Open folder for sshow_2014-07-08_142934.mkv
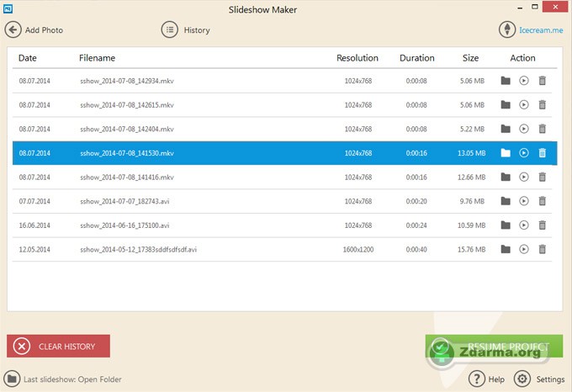572x392 pixels. (x=506, y=81)
